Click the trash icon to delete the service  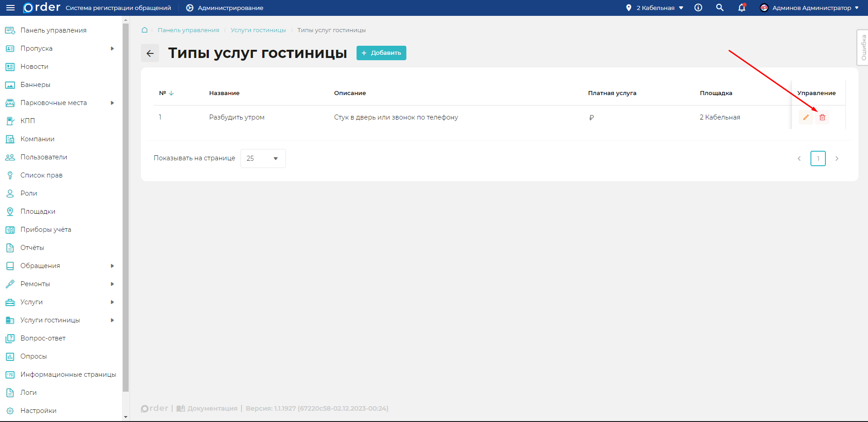click(823, 117)
